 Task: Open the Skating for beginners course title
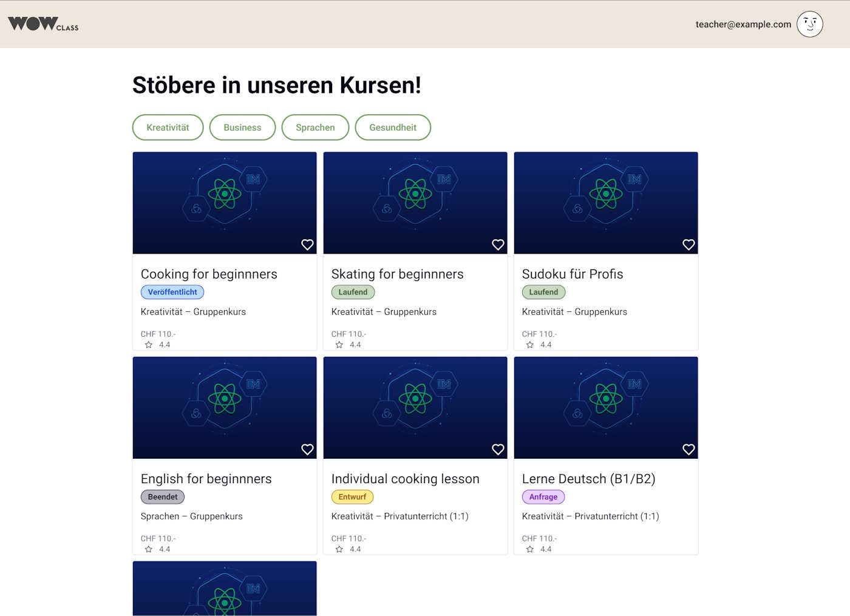point(397,274)
